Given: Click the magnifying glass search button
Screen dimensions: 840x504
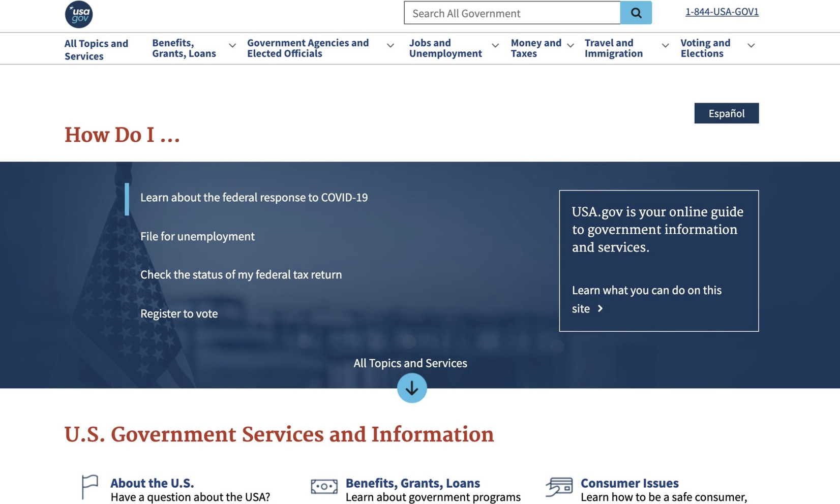Looking at the screenshot, I should point(636,13).
